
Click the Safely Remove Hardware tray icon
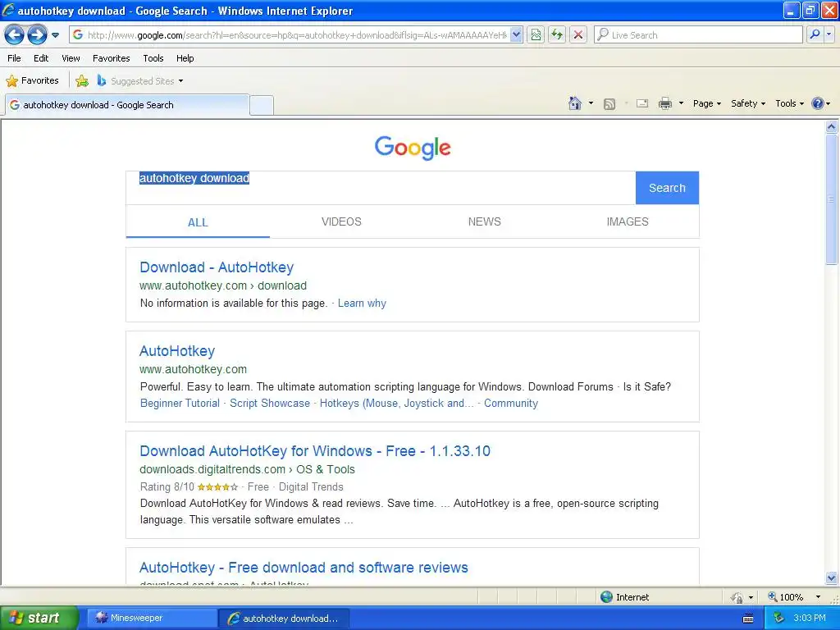click(x=778, y=619)
